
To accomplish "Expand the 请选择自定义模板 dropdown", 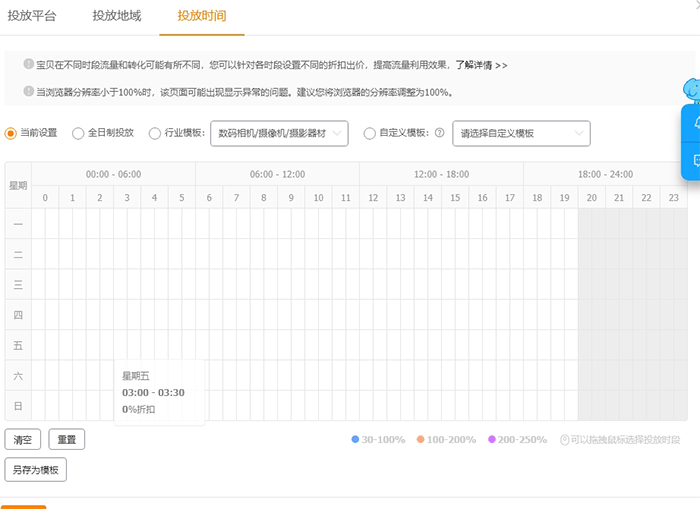I will point(521,133).
